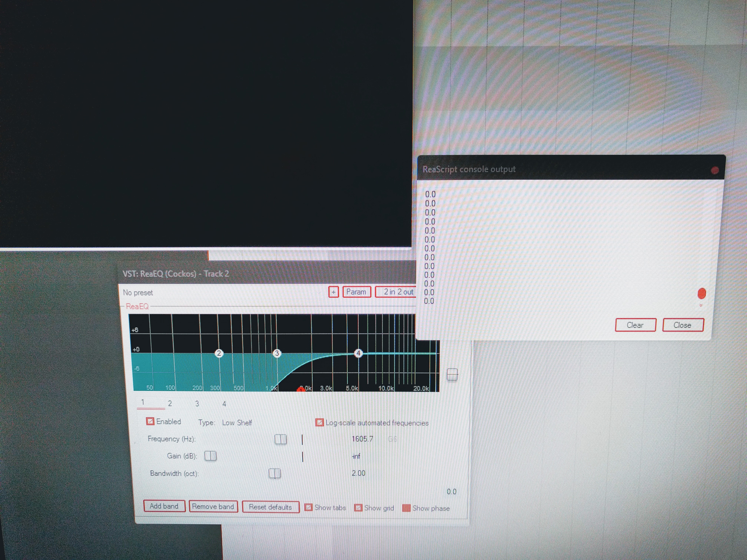The image size is (747, 560).
Task: Select EQ band point 4 on graph
Action: click(358, 353)
